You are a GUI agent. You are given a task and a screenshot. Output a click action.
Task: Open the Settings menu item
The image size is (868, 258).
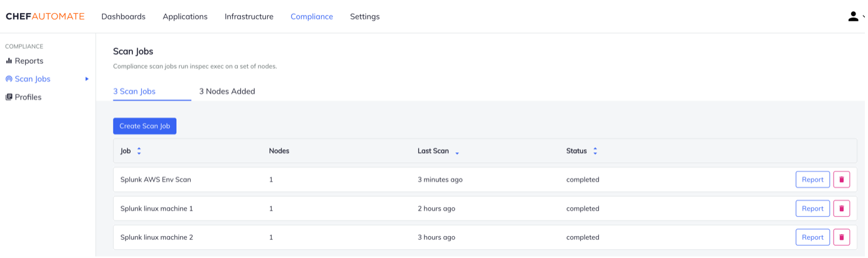(364, 16)
